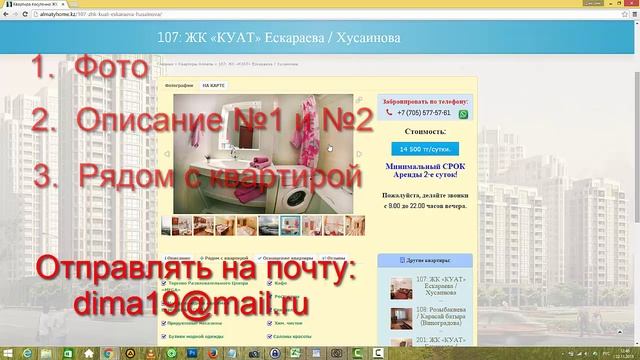Click the 14 500 тг/сутки price button
This screenshot has width=640, height=360.
425,149
